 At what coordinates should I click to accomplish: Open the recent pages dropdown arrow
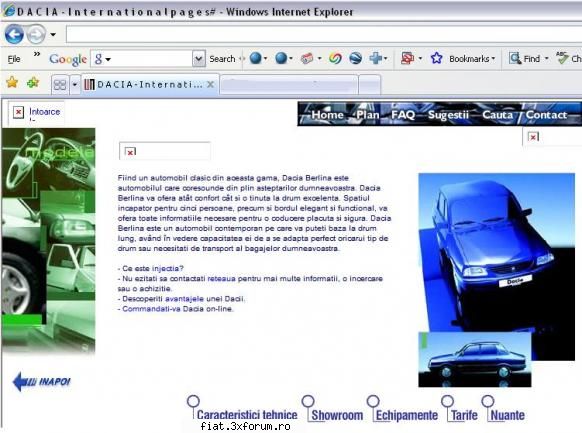(x=53, y=35)
